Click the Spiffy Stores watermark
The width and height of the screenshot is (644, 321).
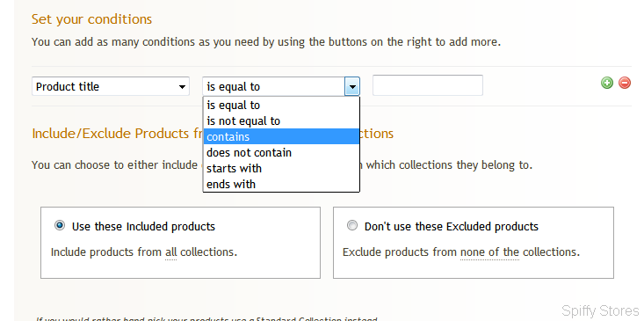coord(600,310)
